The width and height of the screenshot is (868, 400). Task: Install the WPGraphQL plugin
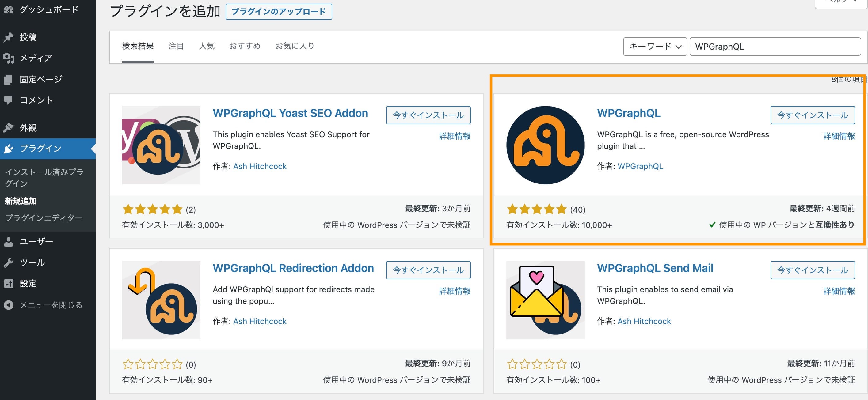[813, 115]
